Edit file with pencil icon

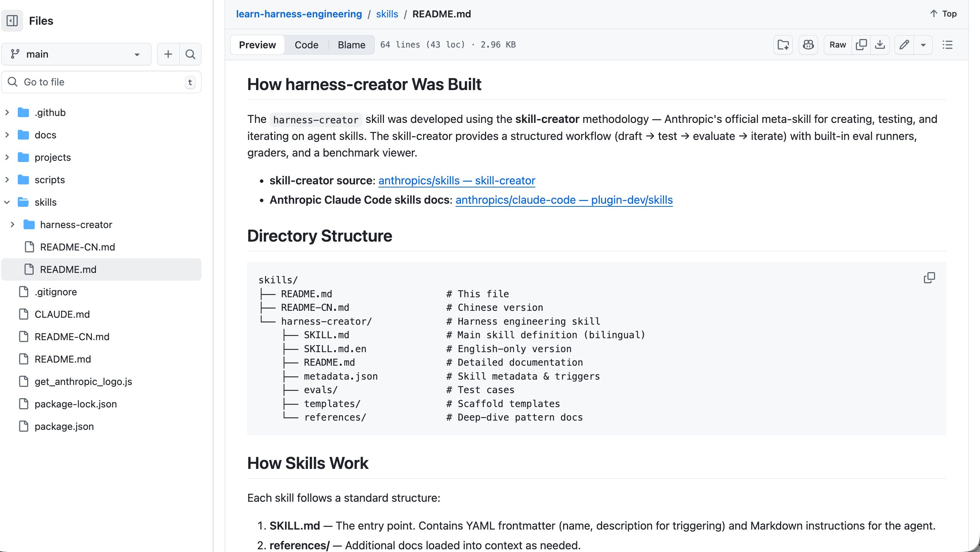904,45
